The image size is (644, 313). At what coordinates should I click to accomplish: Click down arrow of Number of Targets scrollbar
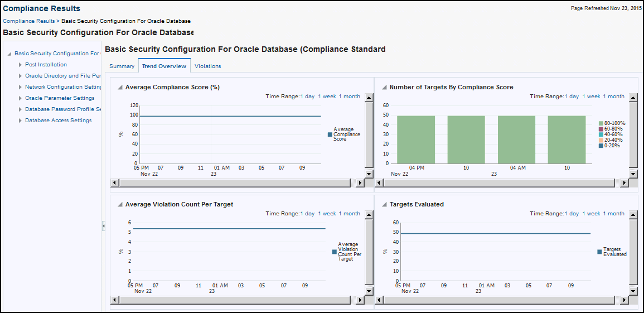pyautogui.click(x=633, y=174)
